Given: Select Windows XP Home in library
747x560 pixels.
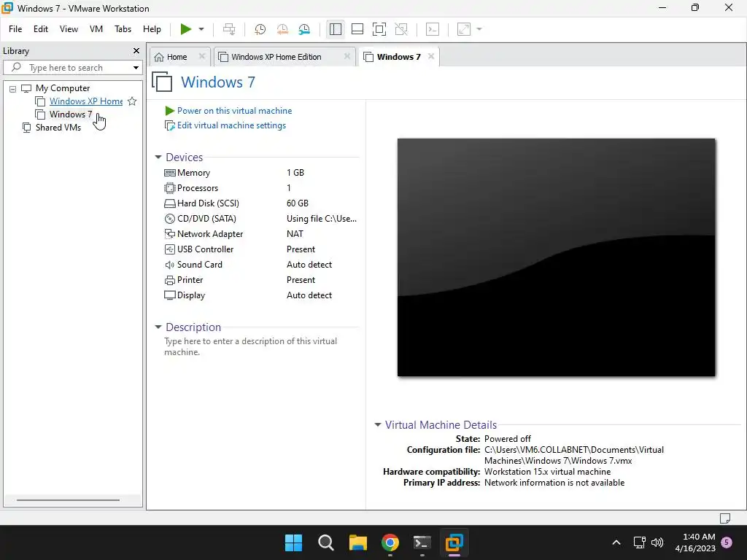Looking at the screenshot, I should 86,101.
